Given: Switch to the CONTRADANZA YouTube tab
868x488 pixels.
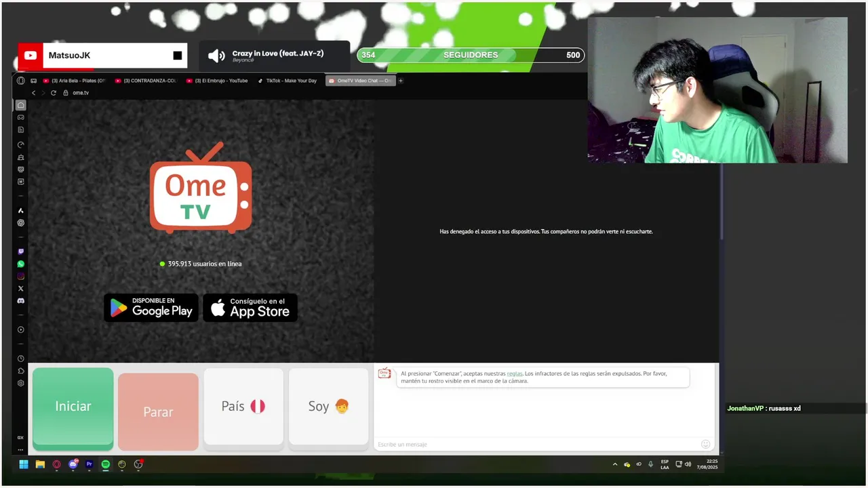Looking at the screenshot, I should tap(146, 81).
